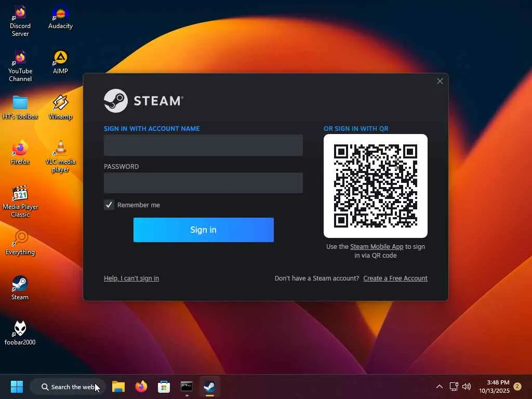
Task: Open HT's Toolbox folder
Action: point(20,107)
